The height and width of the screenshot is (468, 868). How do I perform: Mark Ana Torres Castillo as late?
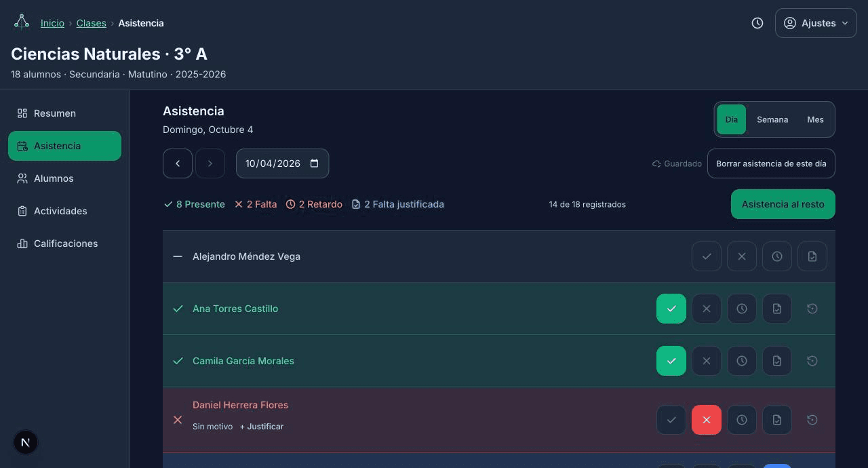pyautogui.click(x=742, y=309)
